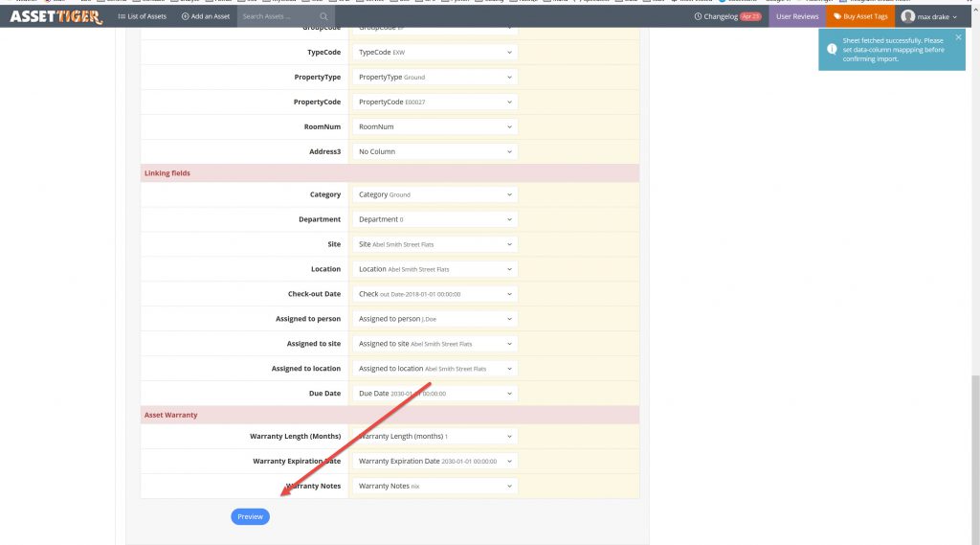Click the notification info icon
980x545 pixels.
832,49
